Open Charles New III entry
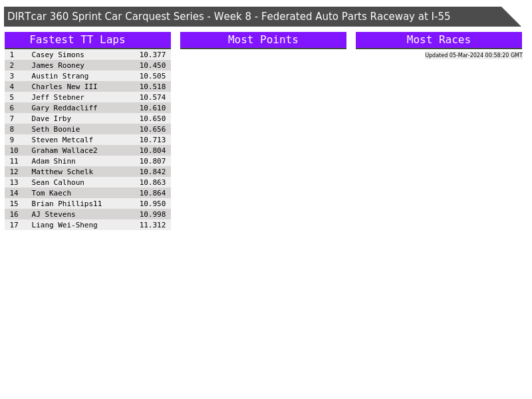 coord(65,86)
